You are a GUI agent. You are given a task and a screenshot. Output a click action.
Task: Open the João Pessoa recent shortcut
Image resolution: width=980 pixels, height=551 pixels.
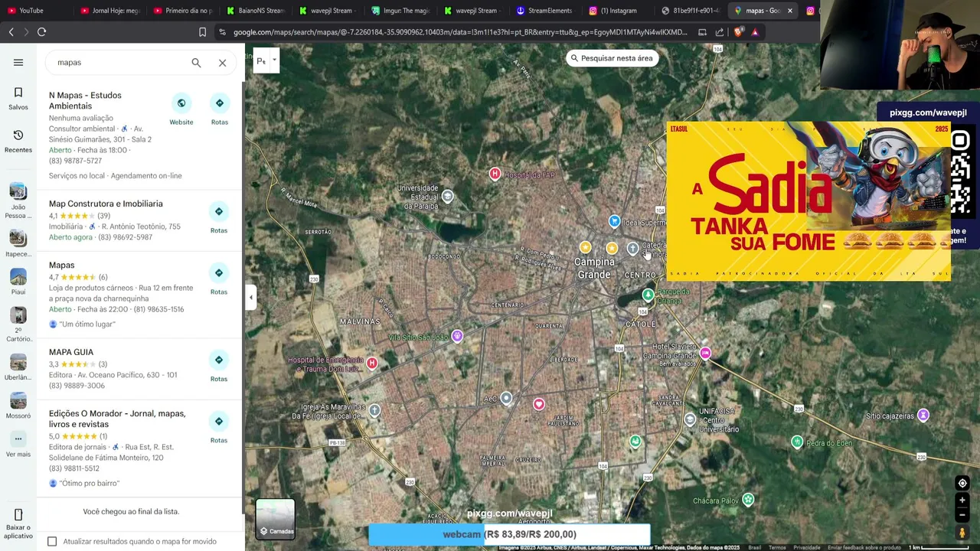coord(18,200)
